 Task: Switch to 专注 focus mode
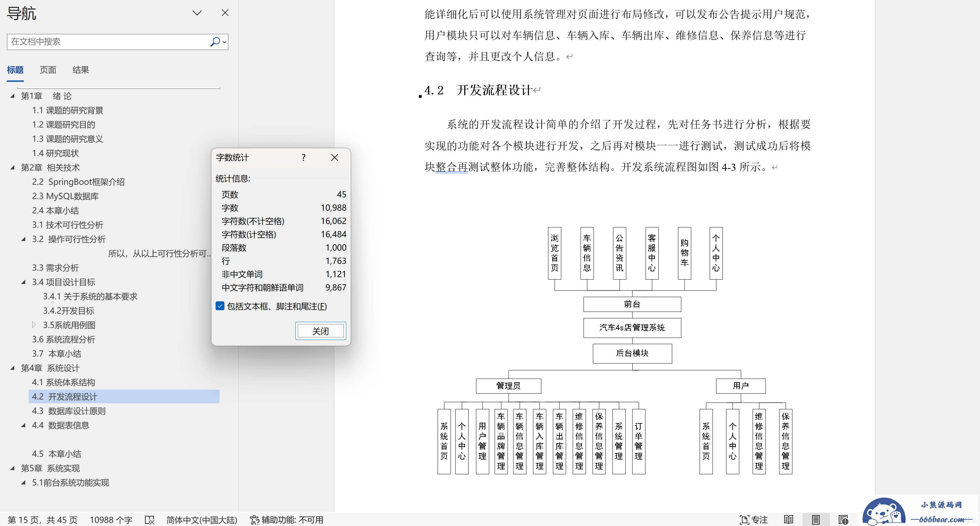pyautogui.click(x=753, y=520)
